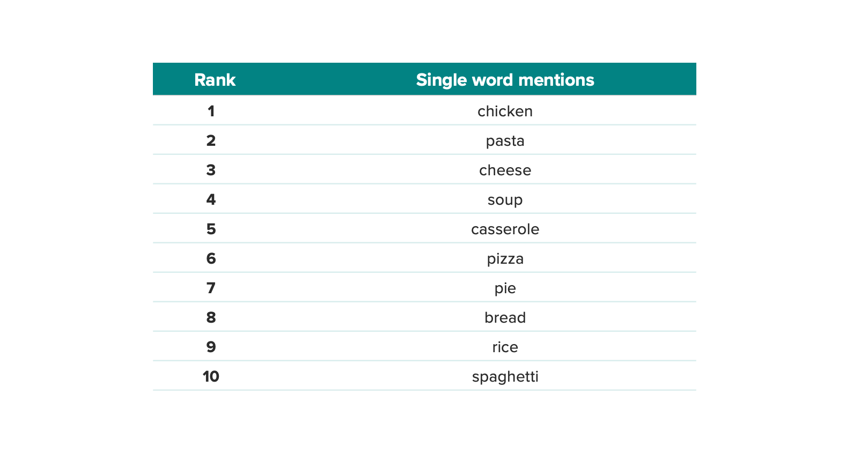
Task: Select the word spaghetti
Action: point(505,377)
